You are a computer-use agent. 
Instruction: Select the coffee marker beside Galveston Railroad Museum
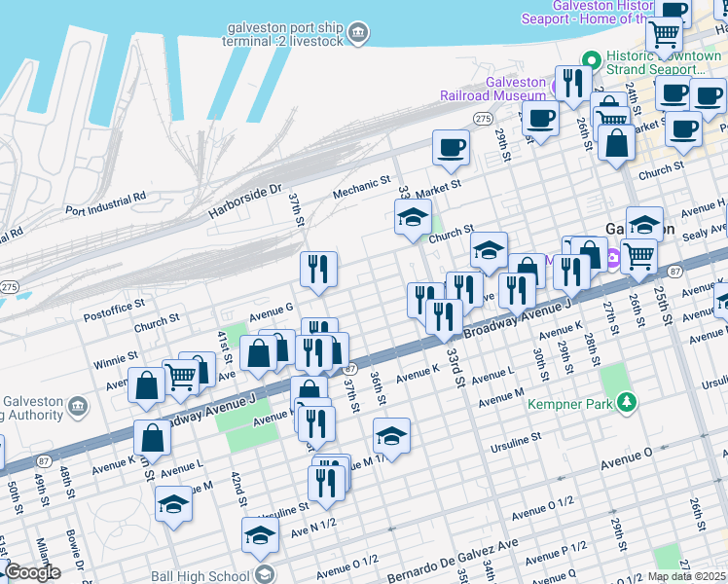pyautogui.click(x=539, y=119)
